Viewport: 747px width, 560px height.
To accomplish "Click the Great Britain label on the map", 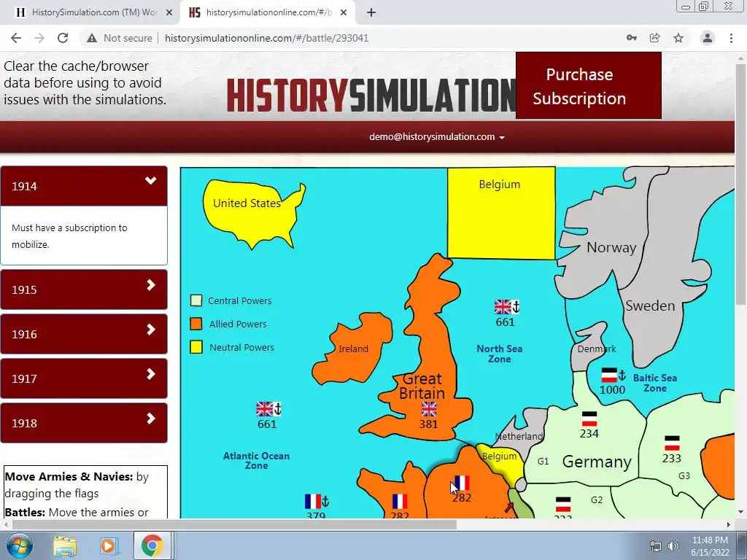I will coord(422,386).
